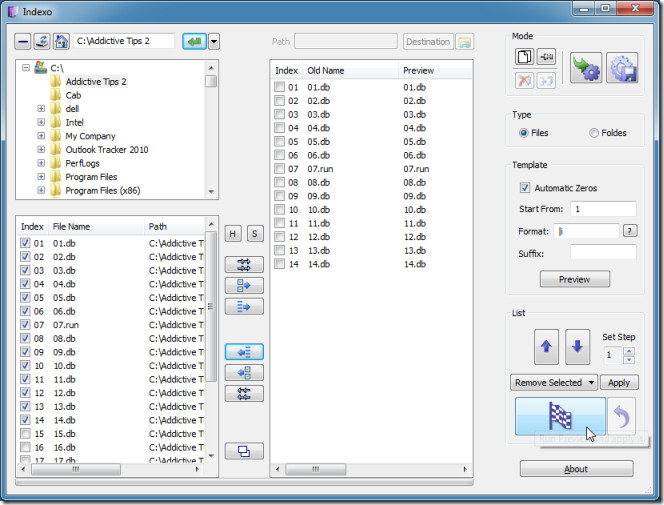Screen dimensions: 664x505
Task: Uncheck the Automatic Zeros checkbox
Action: coord(525,187)
